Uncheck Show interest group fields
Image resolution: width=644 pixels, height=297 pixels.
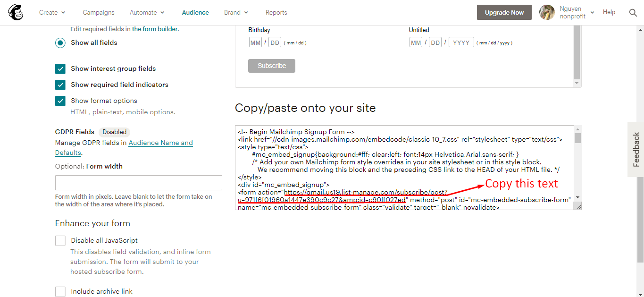coord(60,69)
